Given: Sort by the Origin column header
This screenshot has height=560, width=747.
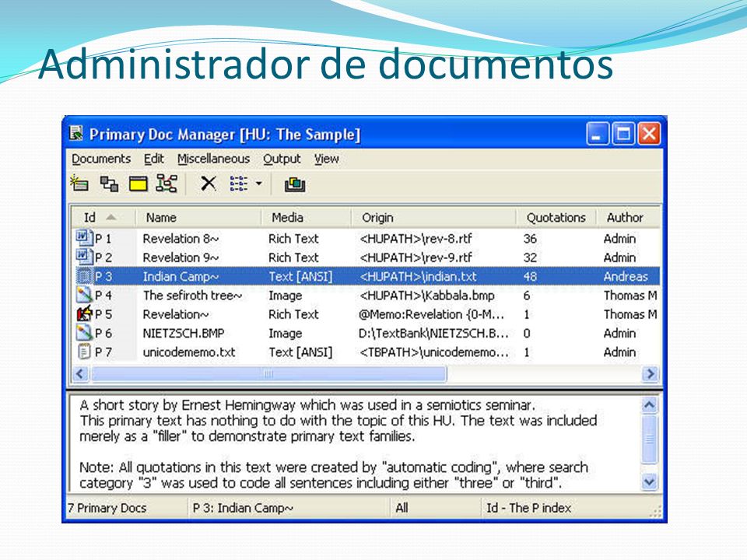Looking at the screenshot, I should 433,217.
